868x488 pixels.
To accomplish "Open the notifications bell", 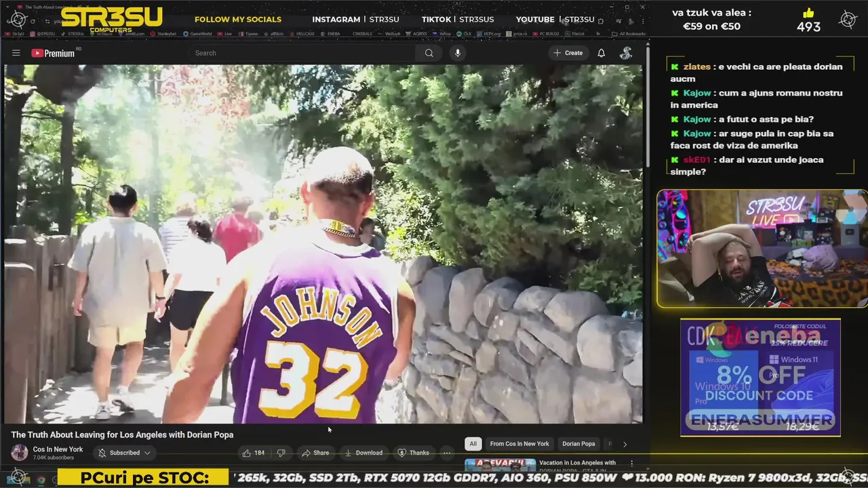I will coord(601,53).
